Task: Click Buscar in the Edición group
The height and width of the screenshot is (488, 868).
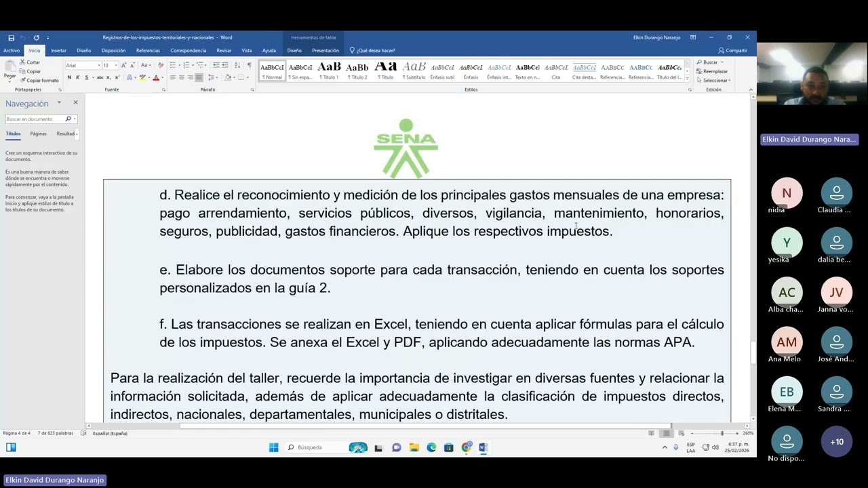Action: 709,62
